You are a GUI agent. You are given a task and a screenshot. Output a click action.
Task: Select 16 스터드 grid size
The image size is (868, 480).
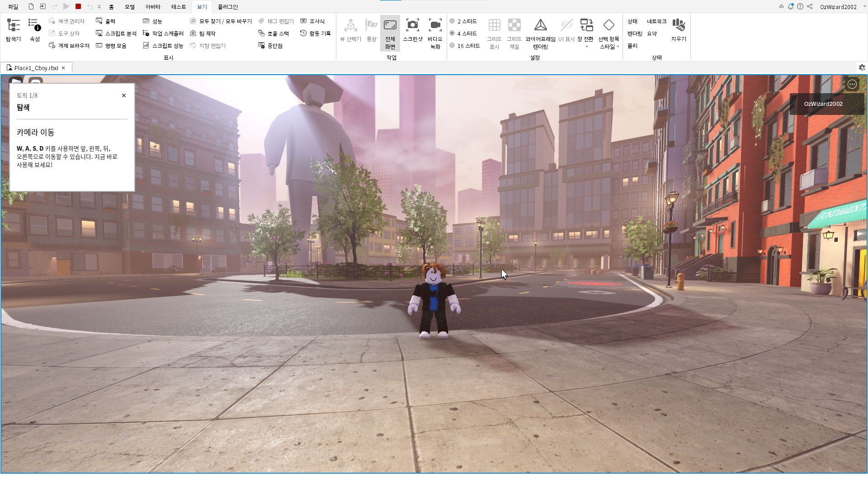(x=465, y=46)
